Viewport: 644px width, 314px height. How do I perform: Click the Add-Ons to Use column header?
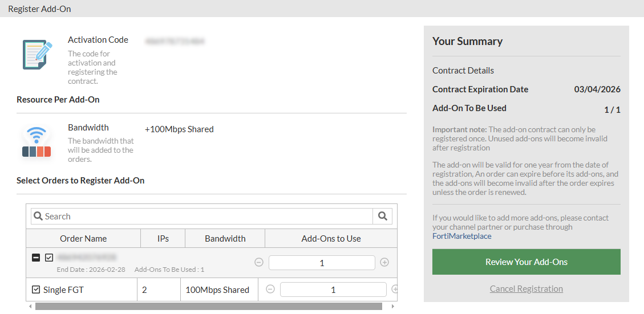click(x=331, y=238)
